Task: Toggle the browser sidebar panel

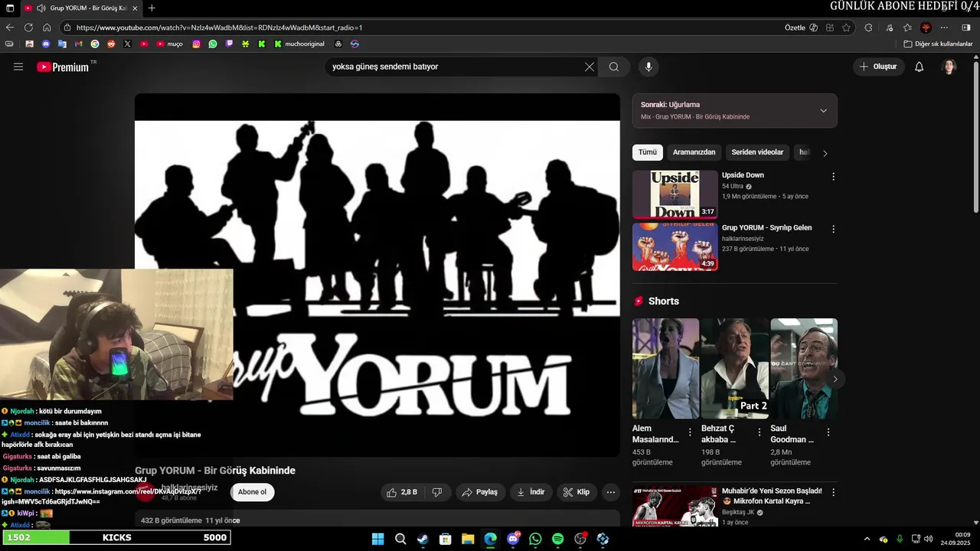Action: [x=966, y=28]
